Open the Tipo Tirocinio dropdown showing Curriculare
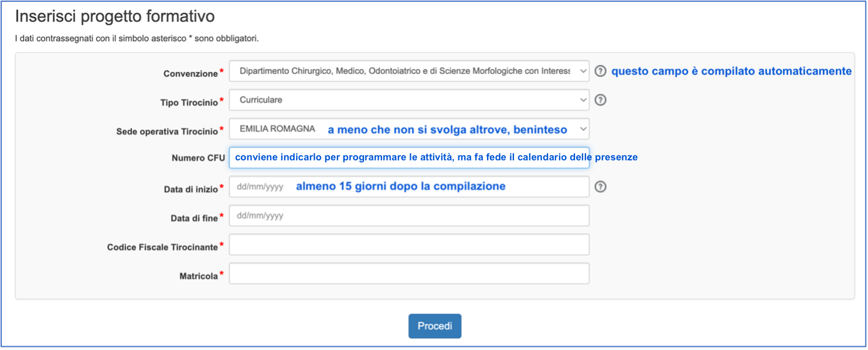The width and height of the screenshot is (868, 350). point(409,100)
